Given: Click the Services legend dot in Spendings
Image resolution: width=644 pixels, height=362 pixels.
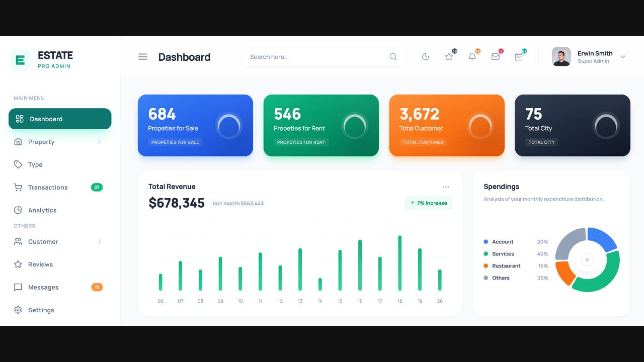Looking at the screenshot, I should pyautogui.click(x=486, y=254).
